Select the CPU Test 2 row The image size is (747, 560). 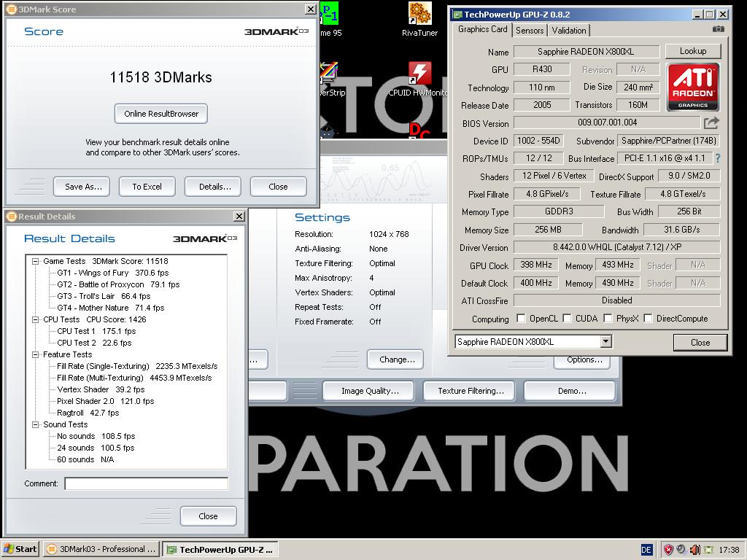click(x=94, y=343)
